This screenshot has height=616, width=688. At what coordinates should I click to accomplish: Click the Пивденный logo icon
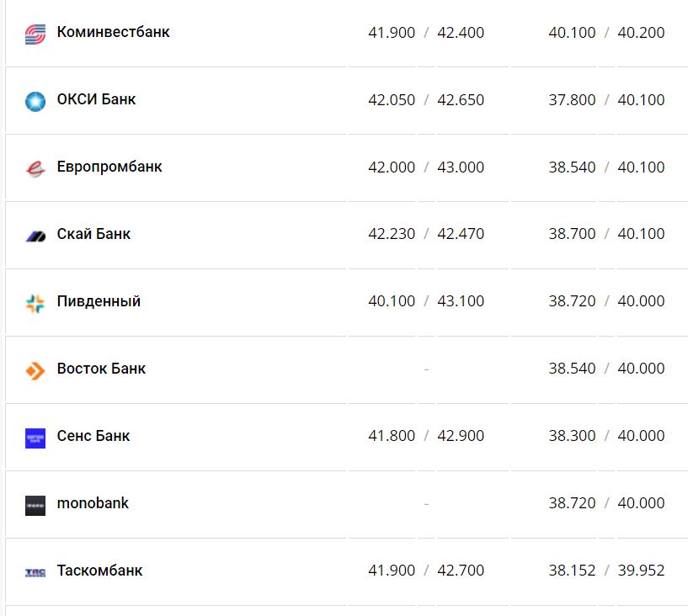(35, 303)
